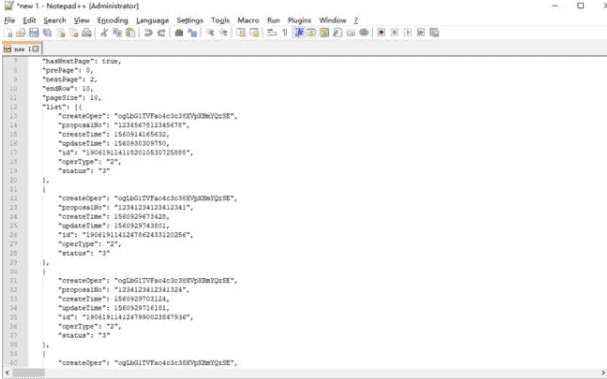Create a new document via toolbar icon
This screenshot has height=379, width=607.
[9, 33]
